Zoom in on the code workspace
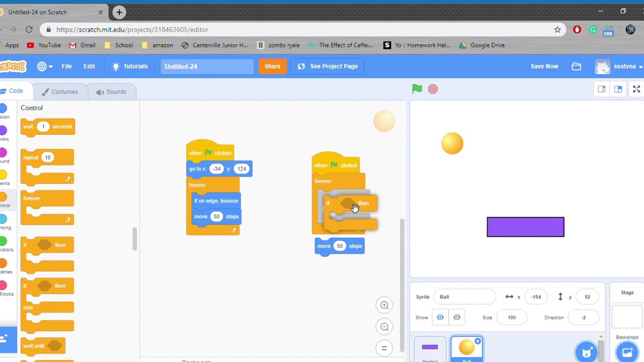The height and width of the screenshot is (362, 644). point(384,305)
